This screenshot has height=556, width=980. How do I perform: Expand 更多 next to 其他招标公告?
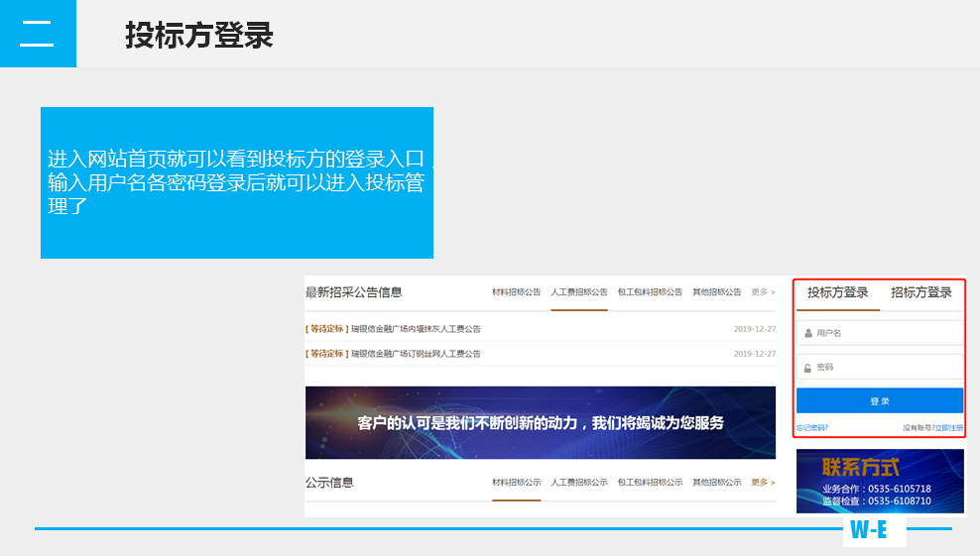763,292
